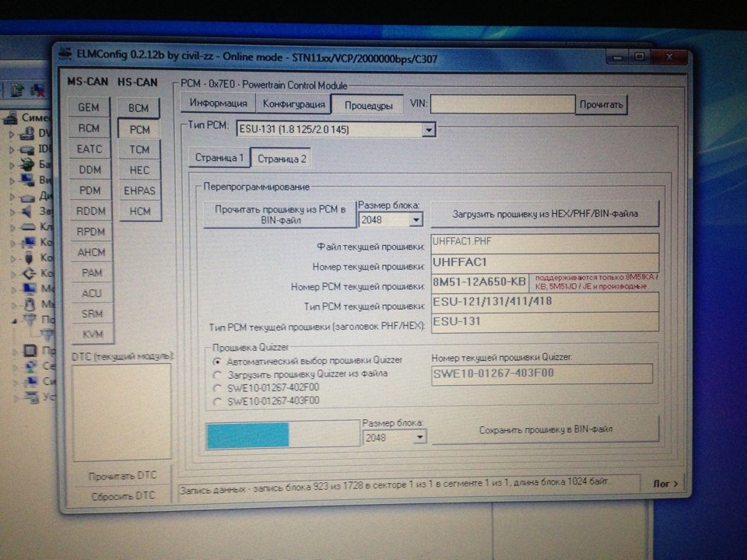
Task: Open Страница 2 subtab
Action: click(x=282, y=159)
